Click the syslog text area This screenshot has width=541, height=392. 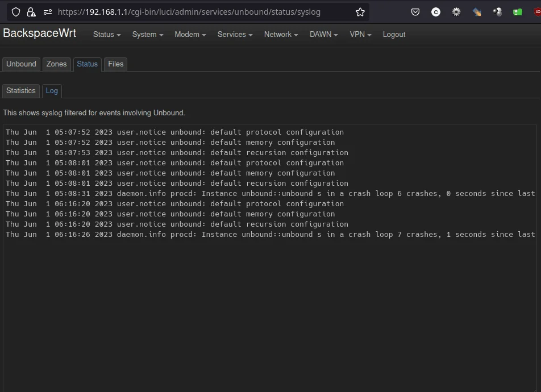point(270,258)
